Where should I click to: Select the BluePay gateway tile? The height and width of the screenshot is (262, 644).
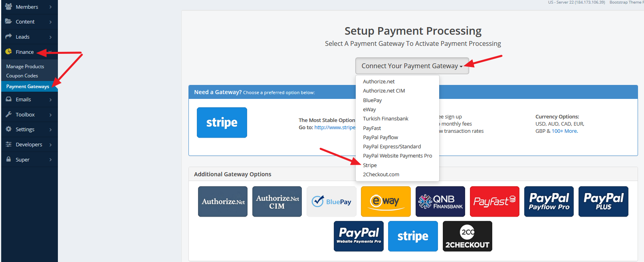[331, 201]
